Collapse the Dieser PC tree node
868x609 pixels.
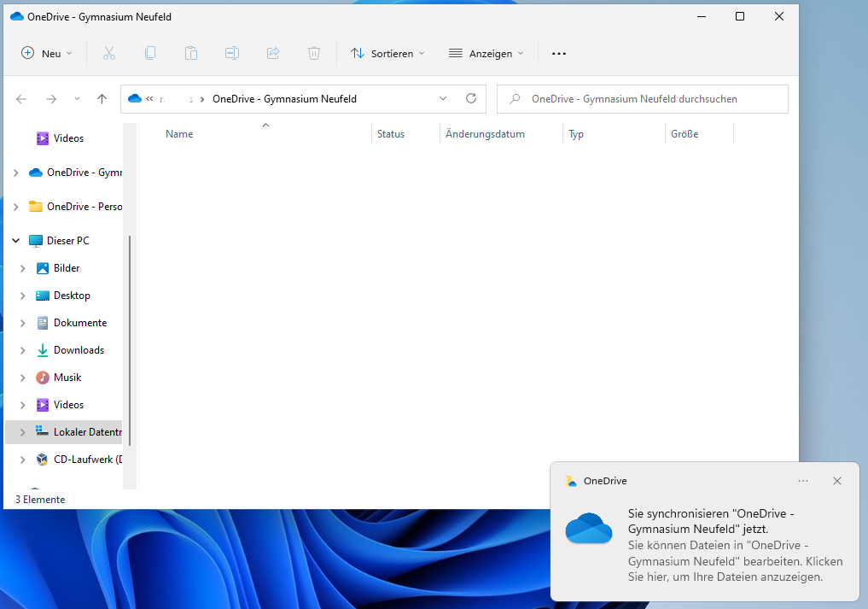tap(15, 241)
